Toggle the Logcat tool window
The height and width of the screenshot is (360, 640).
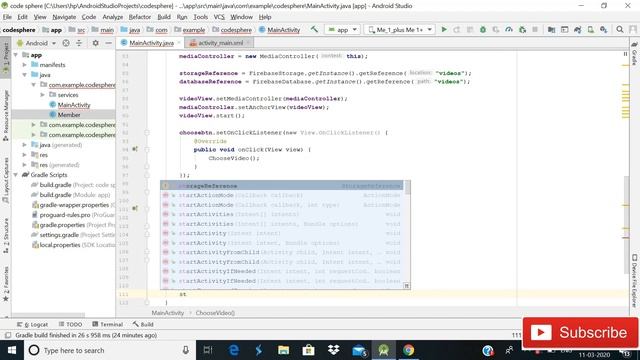(33, 324)
